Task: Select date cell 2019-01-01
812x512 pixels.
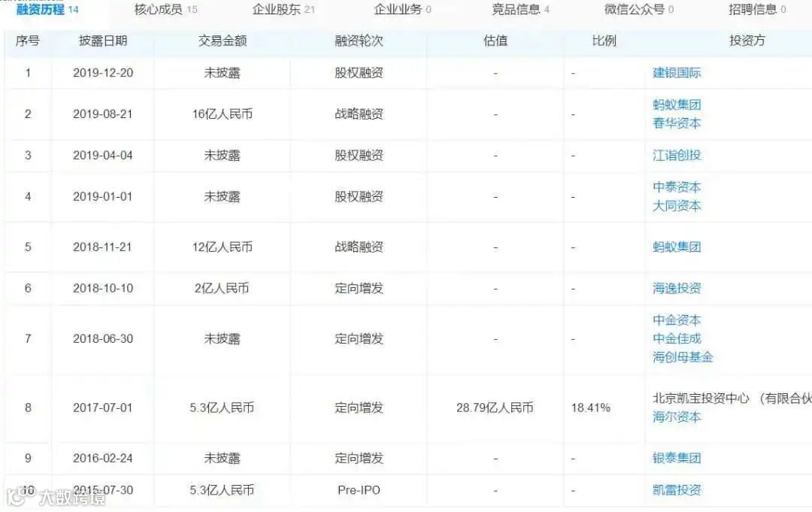Action: pyautogui.click(x=103, y=197)
